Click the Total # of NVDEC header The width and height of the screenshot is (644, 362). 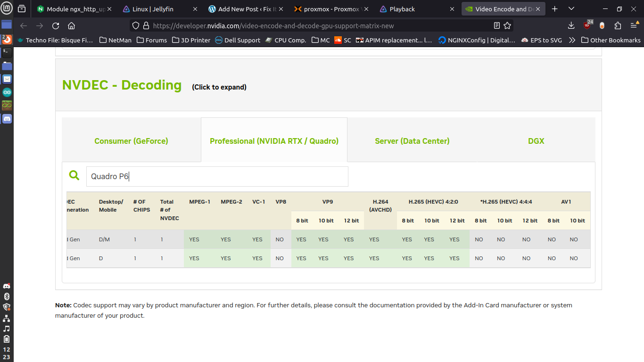pos(170,210)
